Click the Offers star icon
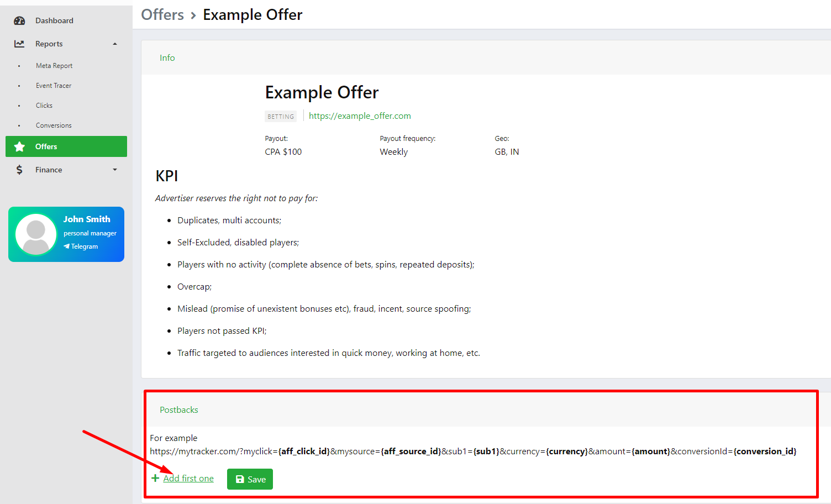 click(19, 146)
